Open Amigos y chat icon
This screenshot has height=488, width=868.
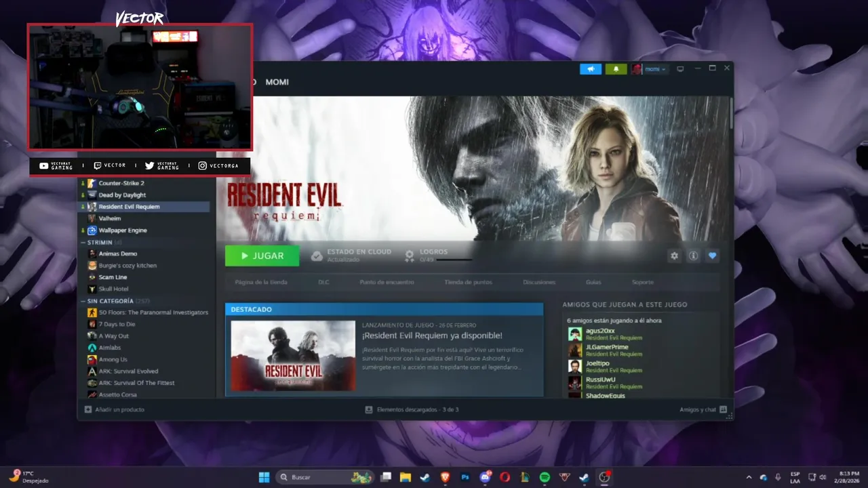click(x=723, y=409)
